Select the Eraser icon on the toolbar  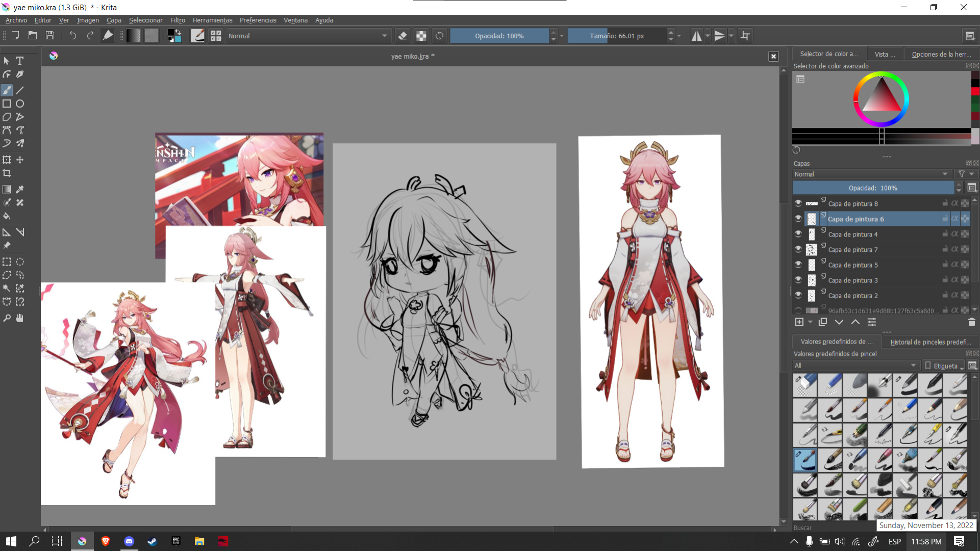pos(403,36)
